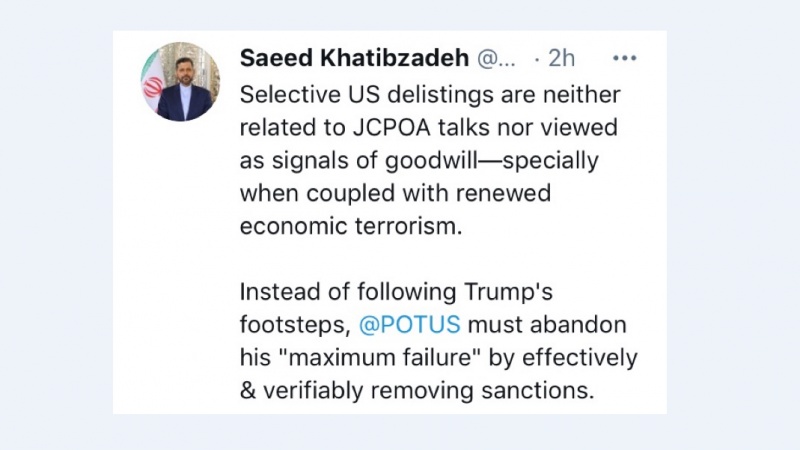Open the three-dot more options menu
The height and width of the screenshot is (450, 800).
[x=624, y=58]
